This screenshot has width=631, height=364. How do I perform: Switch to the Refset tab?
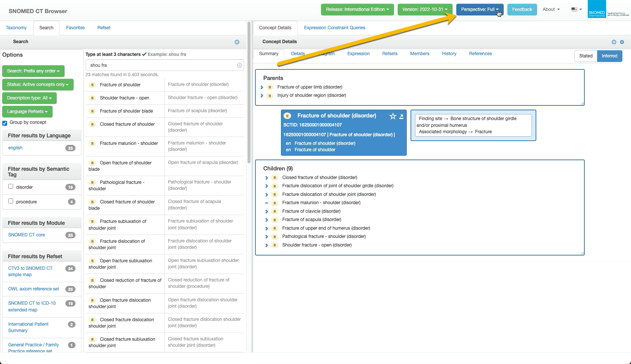pyautogui.click(x=104, y=28)
